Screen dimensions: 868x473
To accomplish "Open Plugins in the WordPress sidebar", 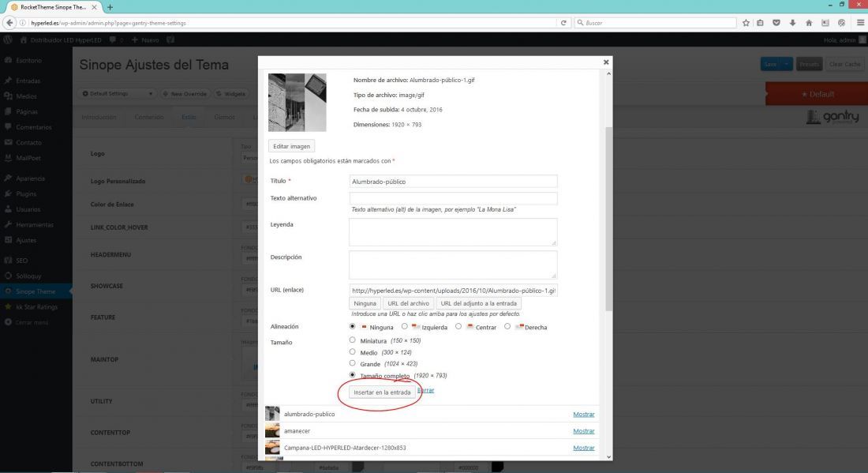I will (x=26, y=194).
